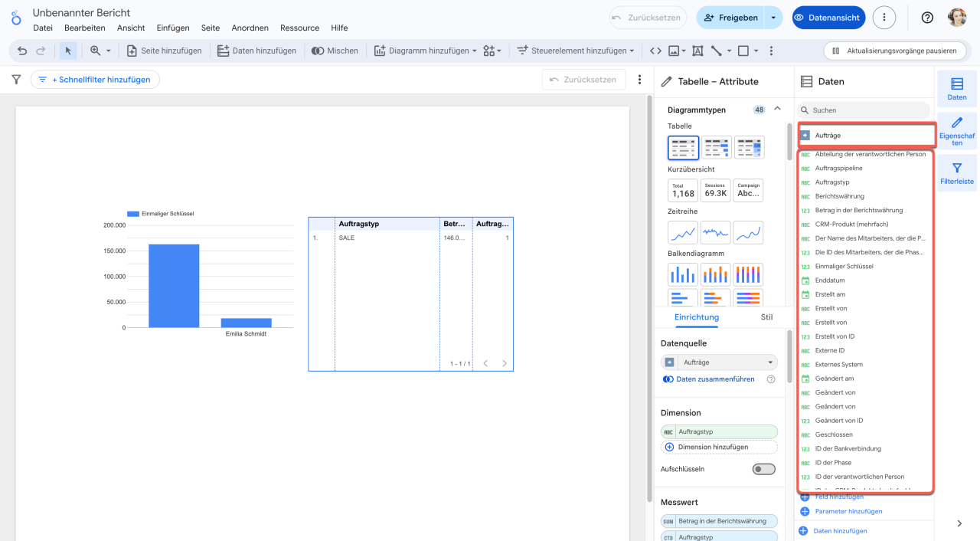
Task: Click Schnellfilter hinzufügen button
Action: click(96, 80)
